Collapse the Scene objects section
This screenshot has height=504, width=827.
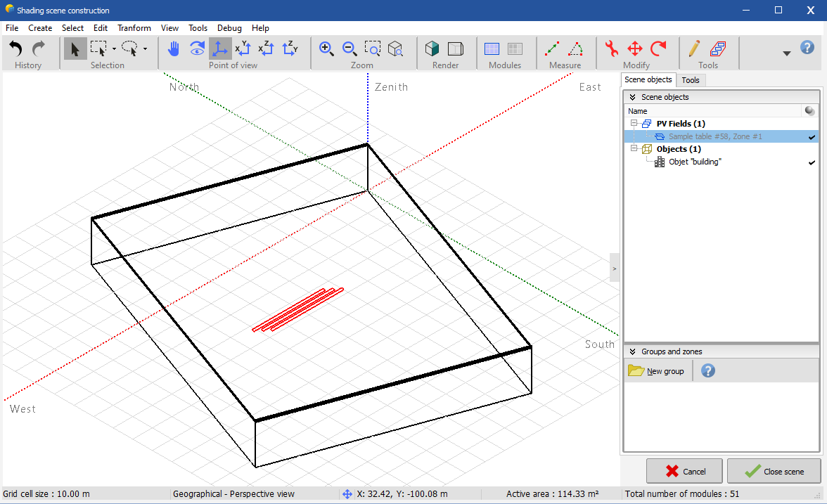632,97
